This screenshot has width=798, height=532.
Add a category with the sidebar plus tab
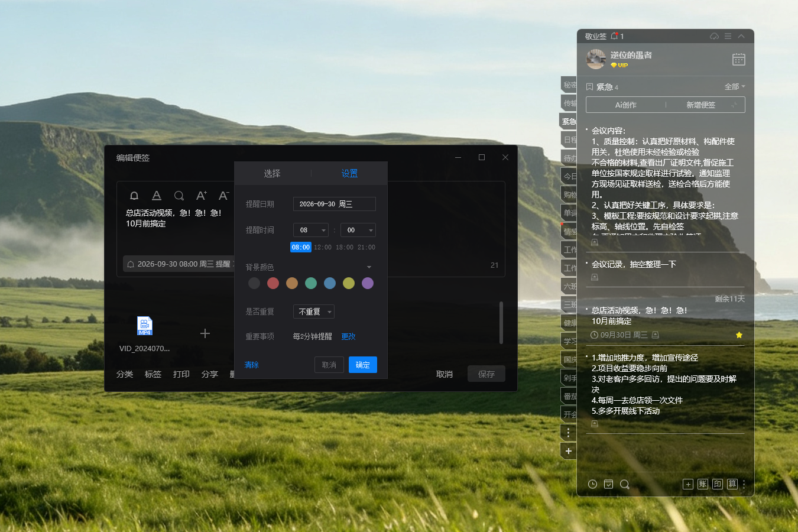(569, 451)
